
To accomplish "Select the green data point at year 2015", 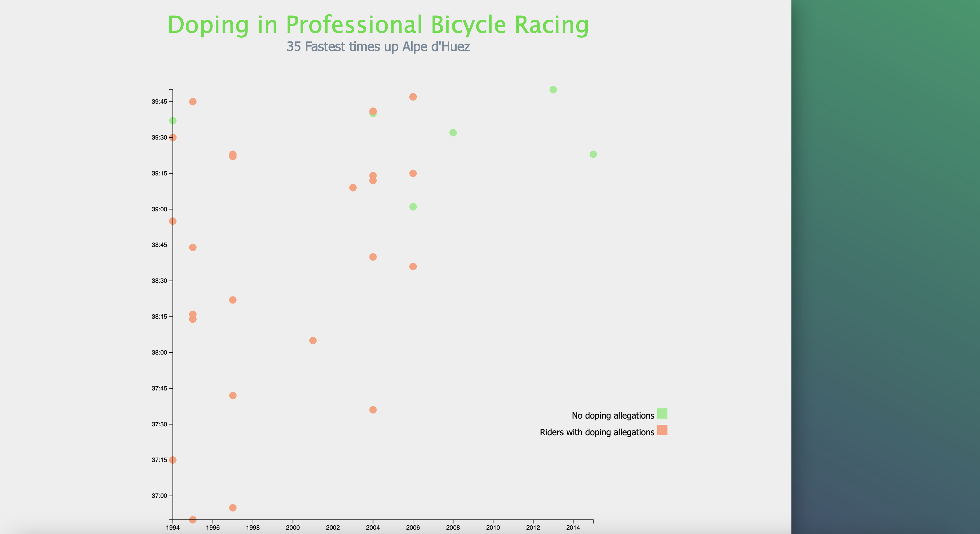I will click(x=593, y=154).
